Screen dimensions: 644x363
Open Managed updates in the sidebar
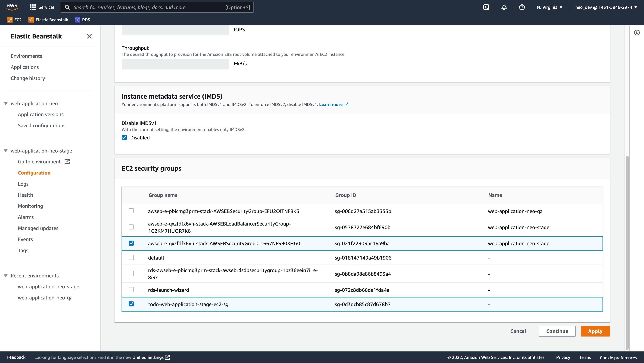pos(38,228)
